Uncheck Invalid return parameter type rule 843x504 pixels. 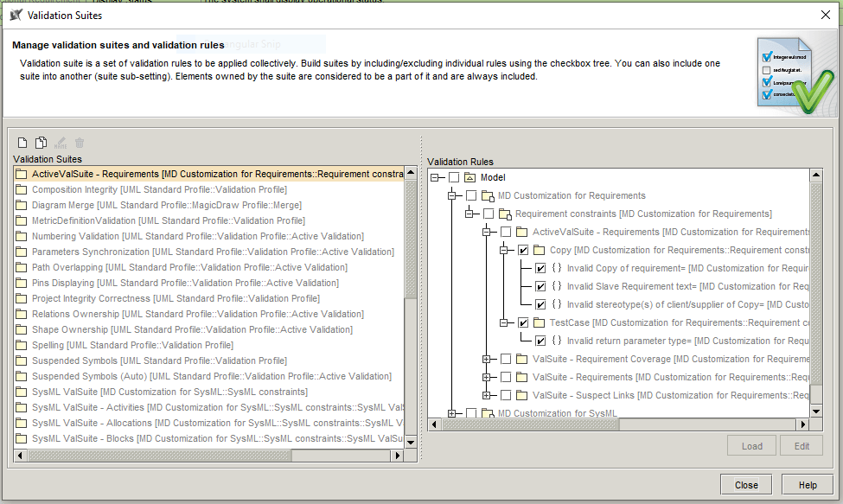(541, 341)
